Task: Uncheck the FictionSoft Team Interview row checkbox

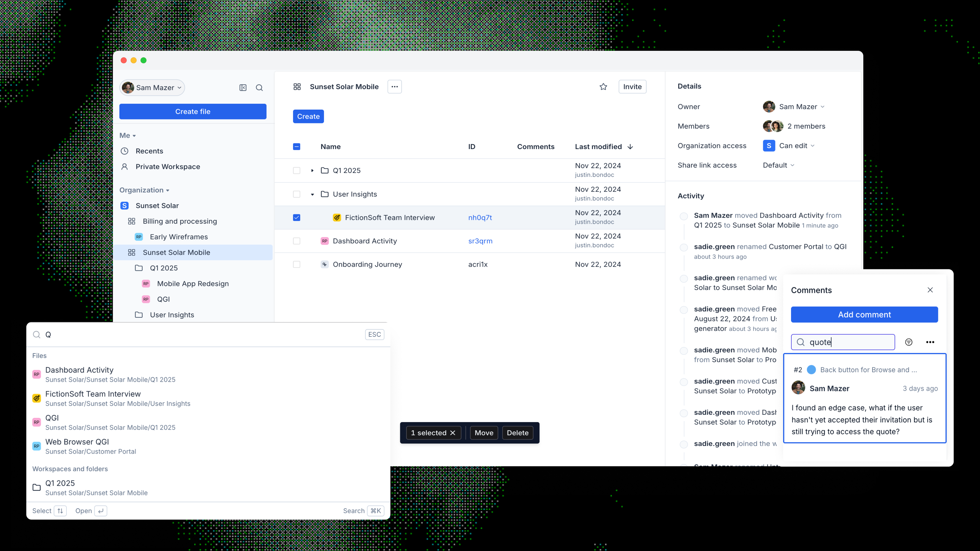Action: click(296, 218)
